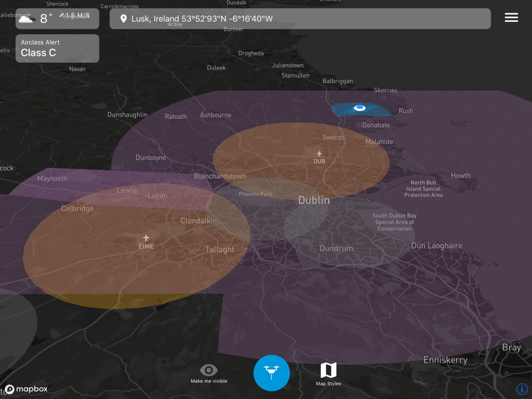Tap the blue current-location dot near Lusk
The width and height of the screenshot is (532, 399).
[360, 108]
